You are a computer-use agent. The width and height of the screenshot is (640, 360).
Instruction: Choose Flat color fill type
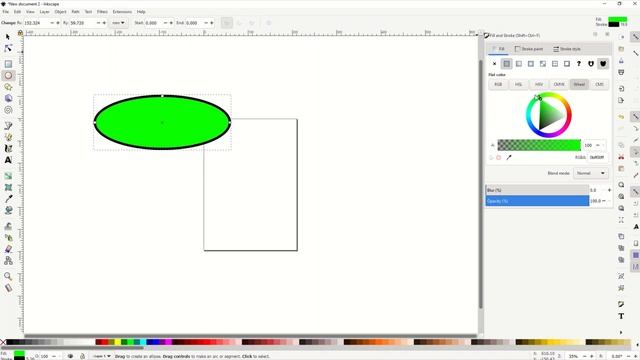tap(507, 64)
